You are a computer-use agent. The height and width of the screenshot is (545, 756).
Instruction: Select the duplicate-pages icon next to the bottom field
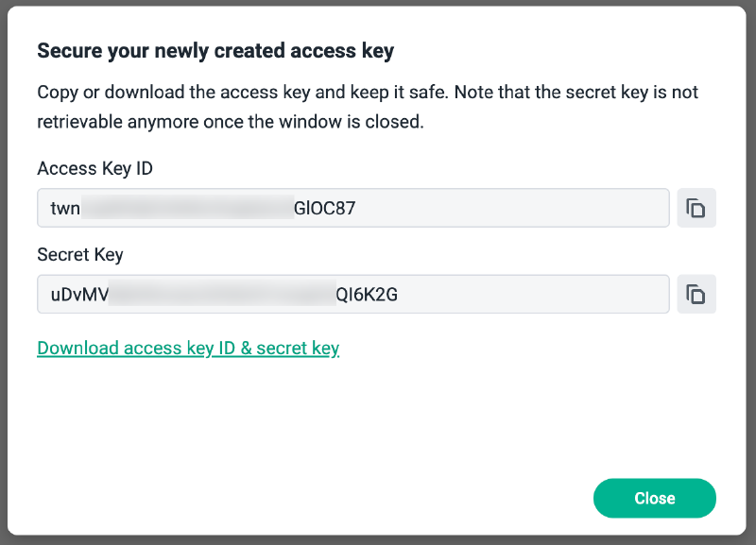[696, 294]
